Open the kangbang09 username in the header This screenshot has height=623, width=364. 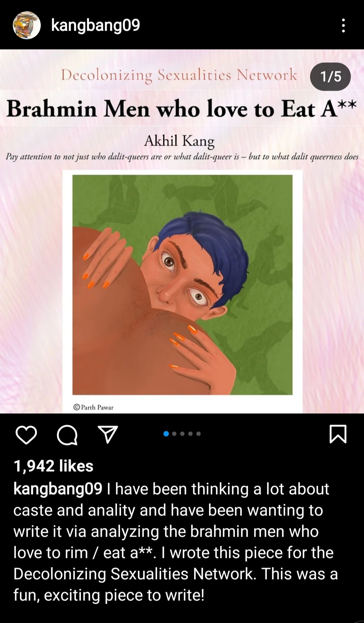click(x=95, y=25)
